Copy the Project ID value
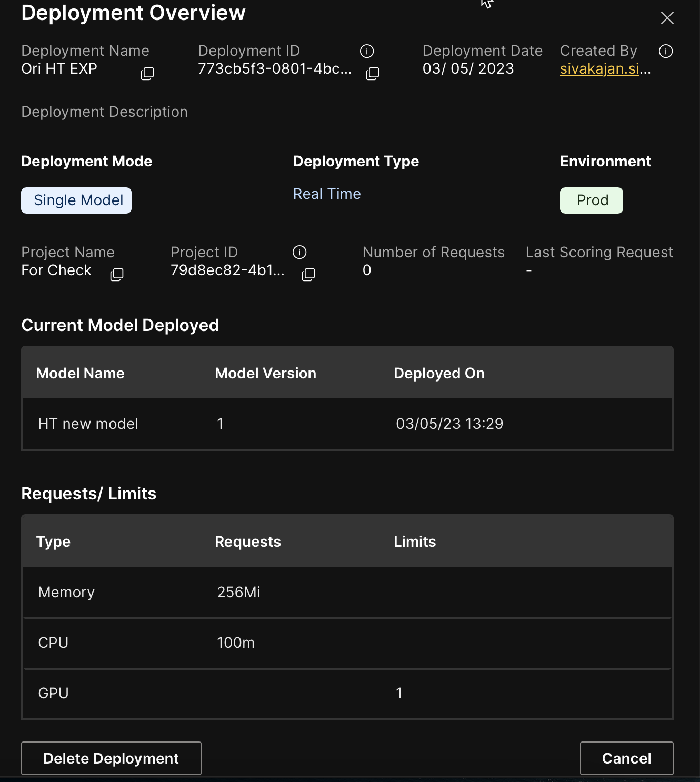The width and height of the screenshot is (700, 782). pyautogui.click(x=308, y=274)
